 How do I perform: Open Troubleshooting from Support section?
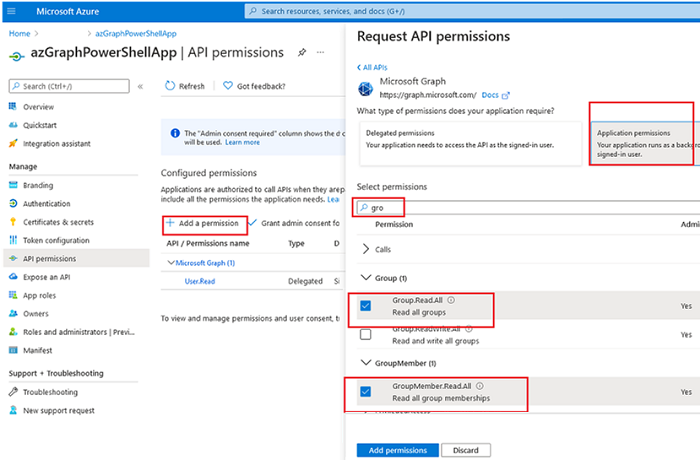coord(50,392)
